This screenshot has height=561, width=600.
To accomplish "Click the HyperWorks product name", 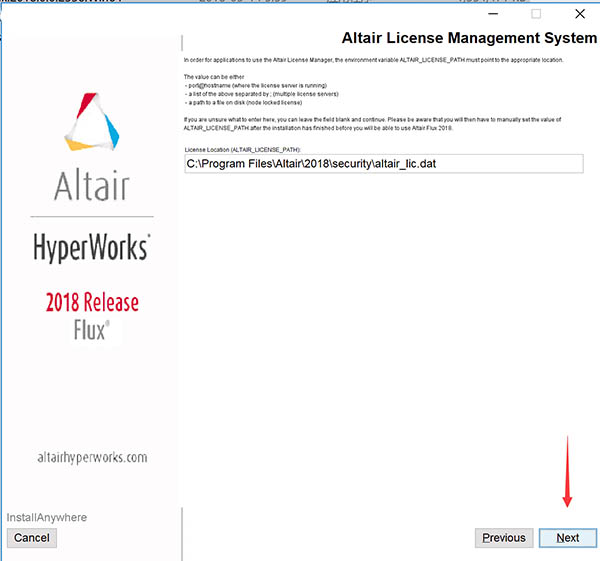I will 92,247.
